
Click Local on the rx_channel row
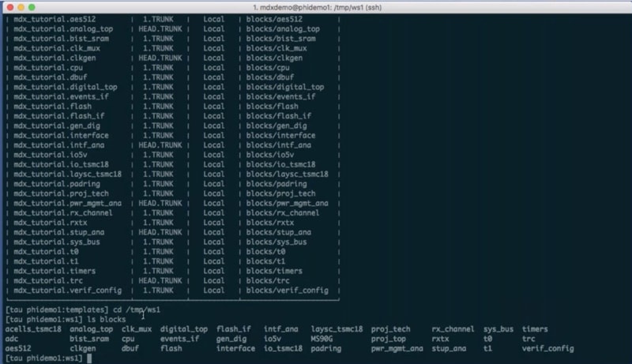coord(213,213)
